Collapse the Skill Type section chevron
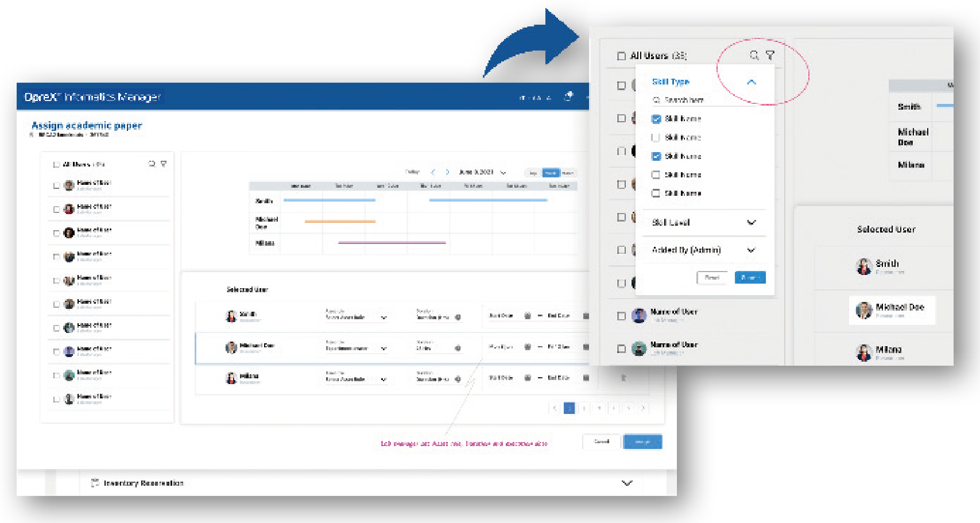 (x=751, y=83)
